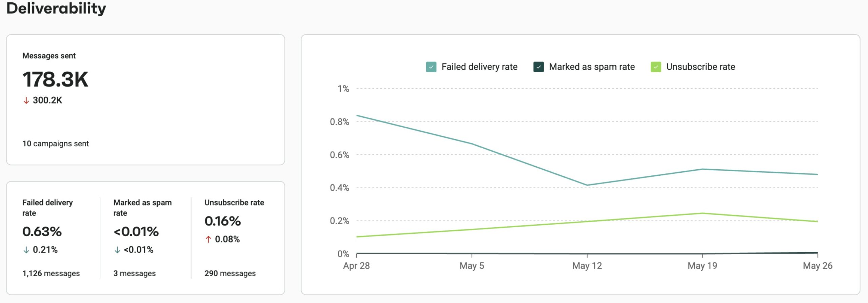Click the down arrow under Marked as spam rate
The image size is (868, 303).
pos(117,250)
